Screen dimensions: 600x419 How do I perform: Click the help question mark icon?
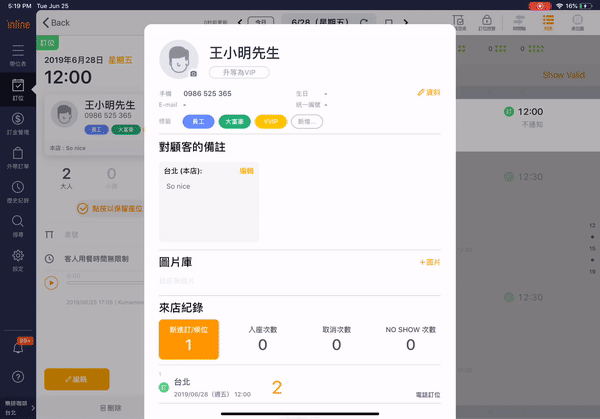(17, 376)
